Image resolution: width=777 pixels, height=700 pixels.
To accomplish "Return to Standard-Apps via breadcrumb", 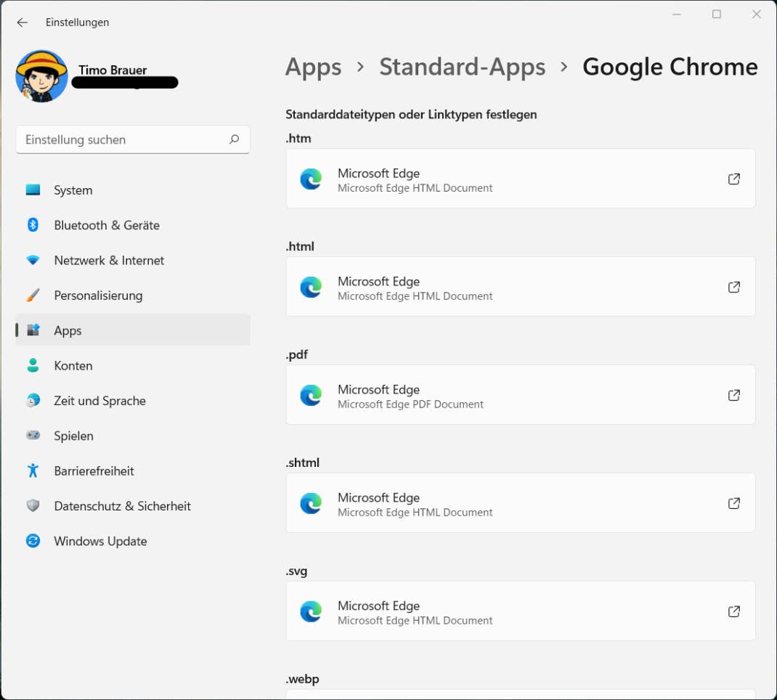I will [x=462, y=67].
